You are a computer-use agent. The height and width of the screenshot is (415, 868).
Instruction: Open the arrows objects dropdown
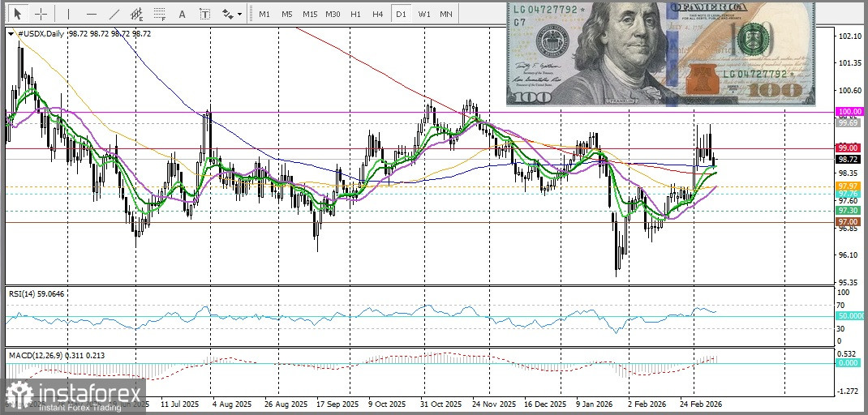(231, 14)
